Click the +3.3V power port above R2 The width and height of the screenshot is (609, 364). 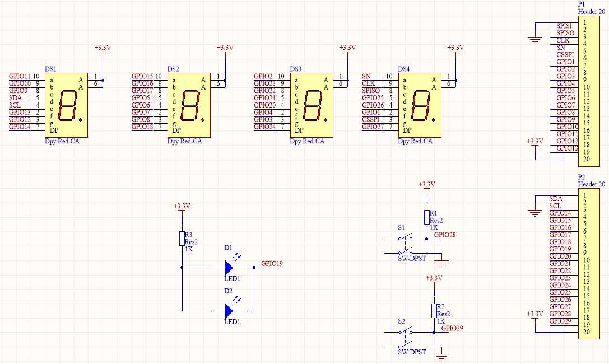tap(434, 278)
